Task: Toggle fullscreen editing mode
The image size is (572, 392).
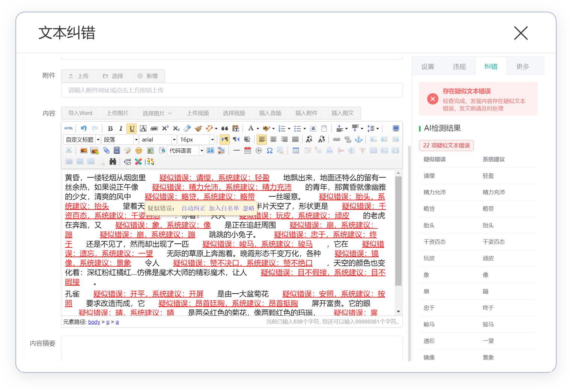Action: point(396,128)
